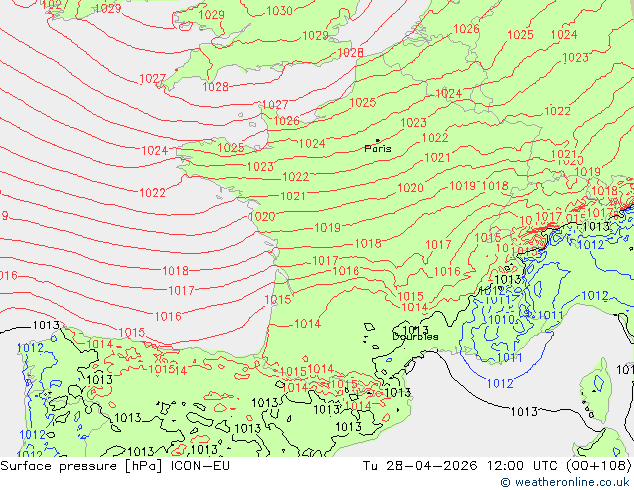
Task: Click the 1024 label directly west of Paris
Action: [x=312, y=144]
